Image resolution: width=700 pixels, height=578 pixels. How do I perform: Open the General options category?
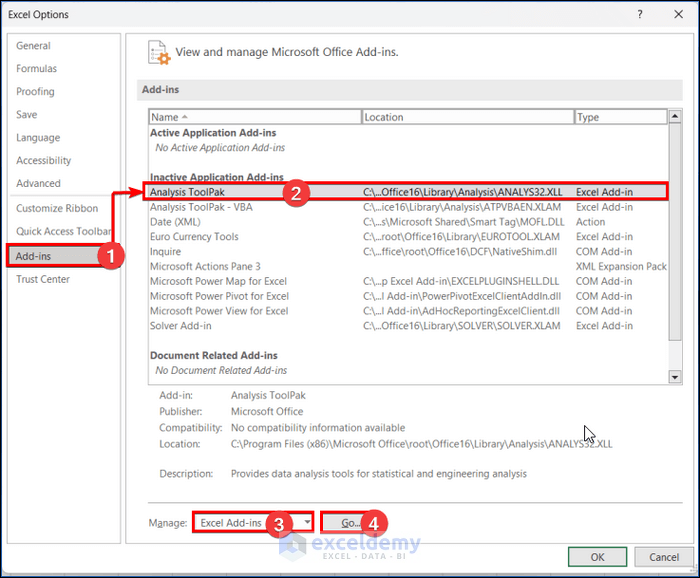[33, 46]
